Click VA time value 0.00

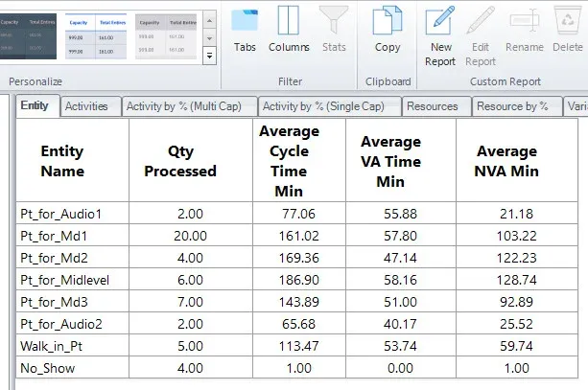pyautogui.click(x=401, y=368)
